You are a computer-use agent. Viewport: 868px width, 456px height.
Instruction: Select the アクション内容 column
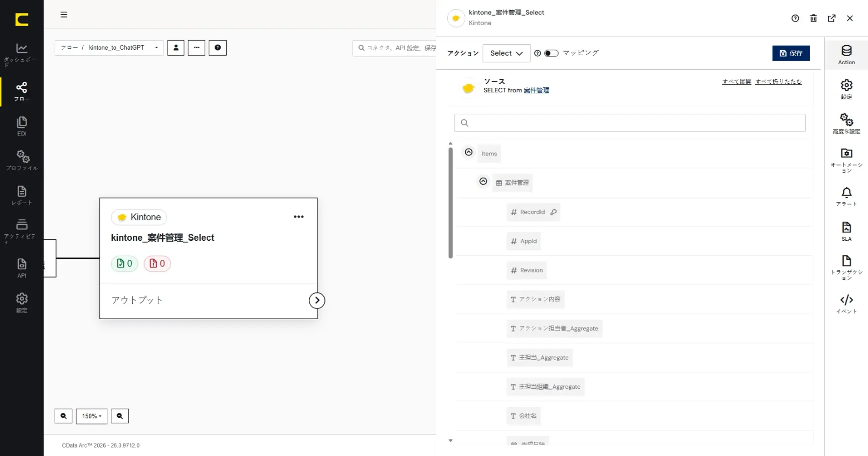pos(536,299)
